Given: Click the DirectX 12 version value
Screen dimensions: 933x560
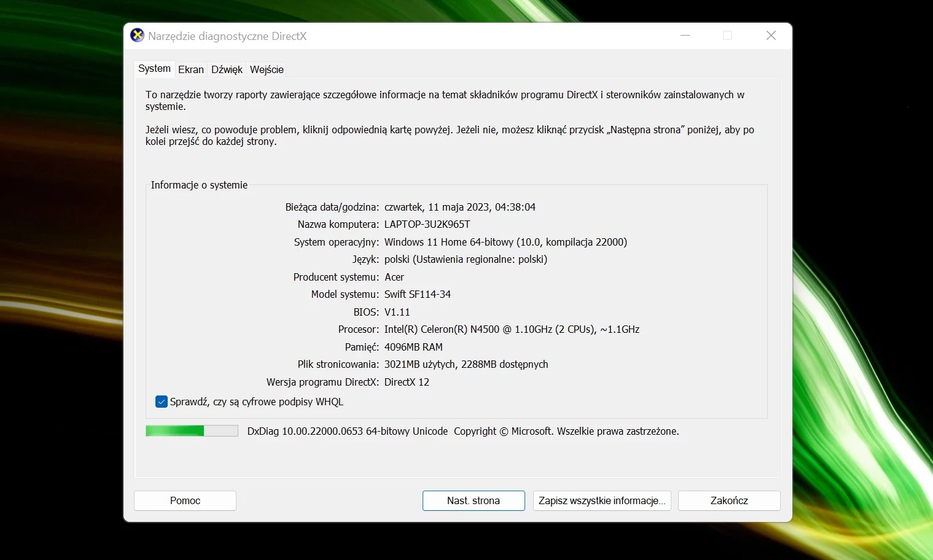Looking at the screenshot, I should pyautogui.click(x=407, y=382).
